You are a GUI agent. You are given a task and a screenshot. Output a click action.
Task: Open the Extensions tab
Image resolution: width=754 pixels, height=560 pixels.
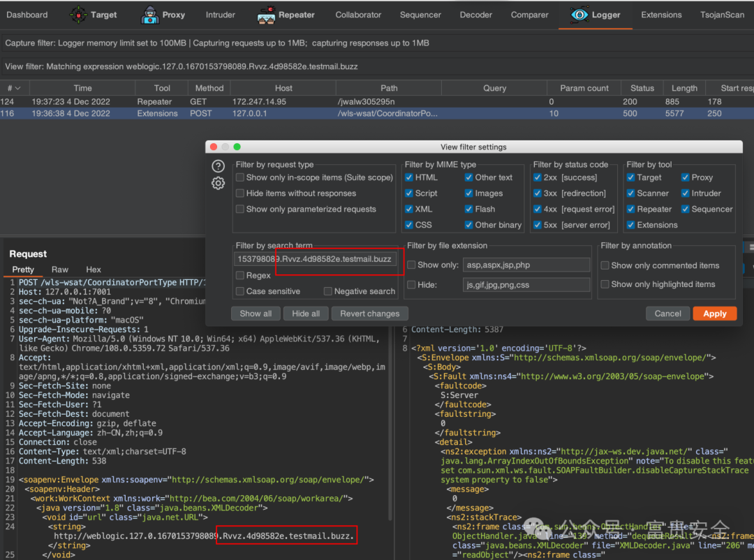click(x=661, y=15)
